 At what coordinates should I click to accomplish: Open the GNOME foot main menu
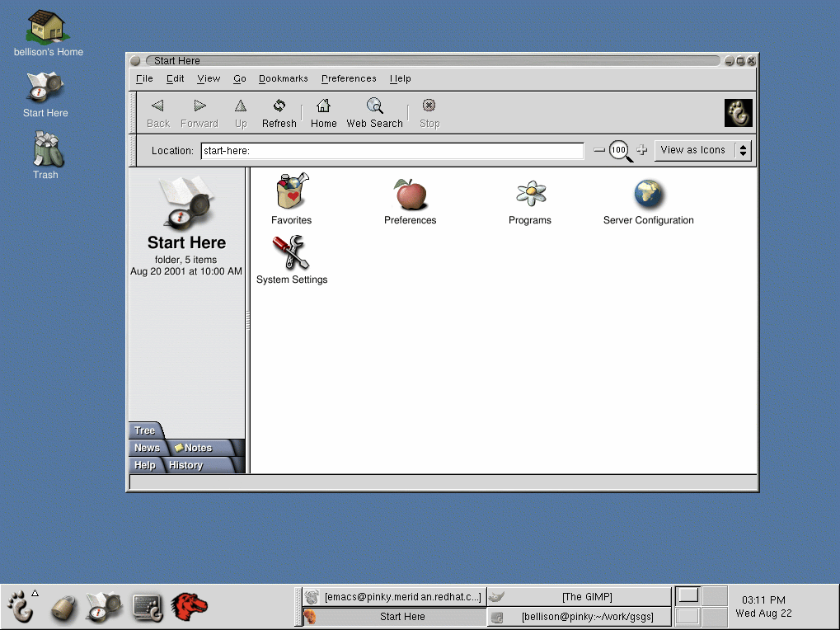coord(19,608)
